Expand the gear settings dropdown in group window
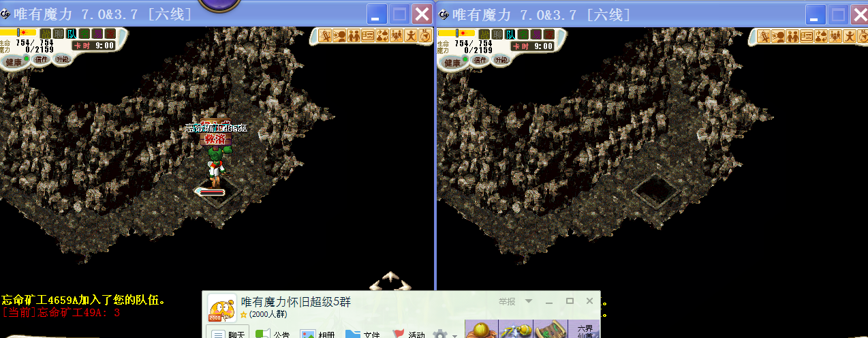 coord(454,335)
